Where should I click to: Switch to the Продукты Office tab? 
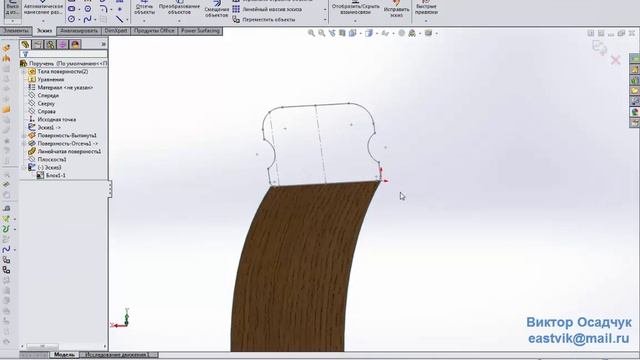pyautogui.click(x=154, y=31)
